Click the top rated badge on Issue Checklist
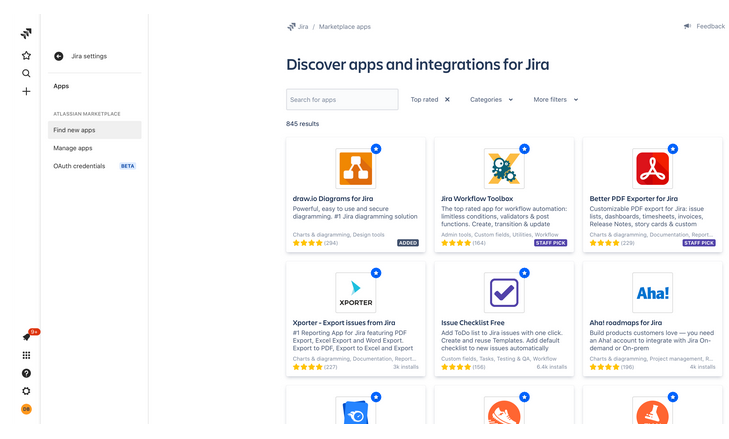Screen dimensions: 729x439 pos(524,273)
